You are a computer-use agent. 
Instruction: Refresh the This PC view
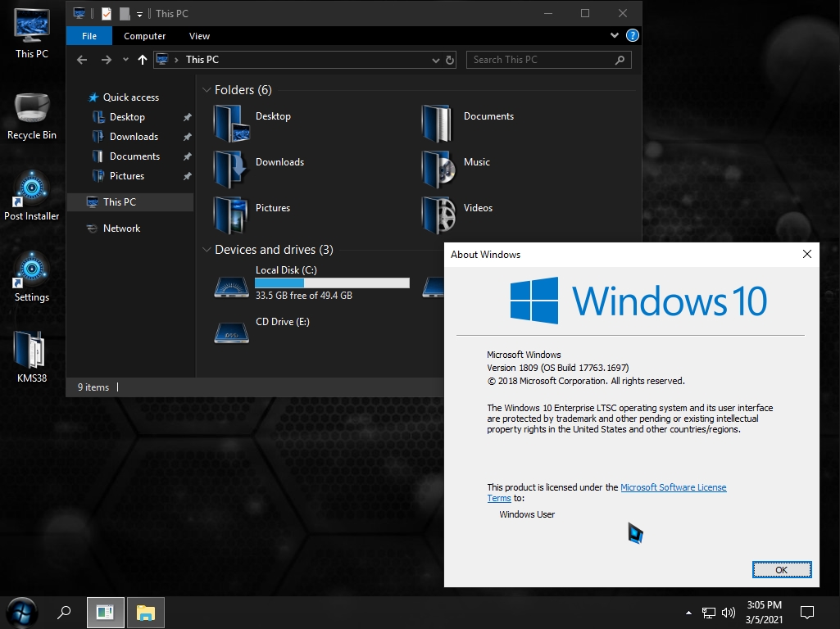[450, 60]
